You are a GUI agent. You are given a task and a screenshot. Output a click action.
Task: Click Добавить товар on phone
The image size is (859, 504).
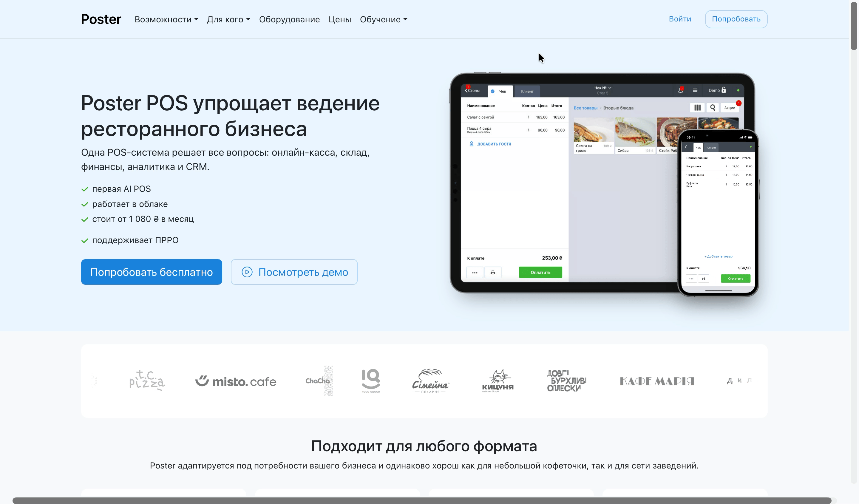(x=718, y=256)
